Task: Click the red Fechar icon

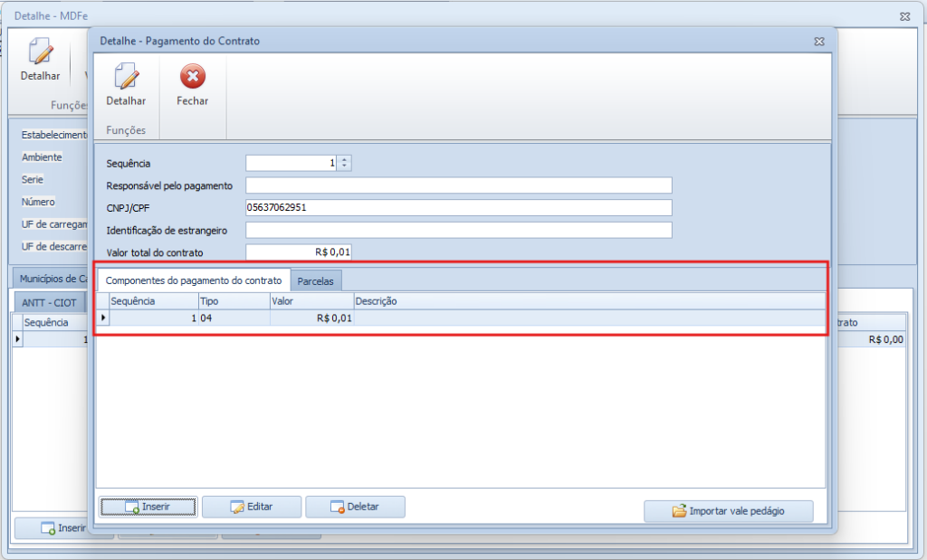Action: [192, 78]
